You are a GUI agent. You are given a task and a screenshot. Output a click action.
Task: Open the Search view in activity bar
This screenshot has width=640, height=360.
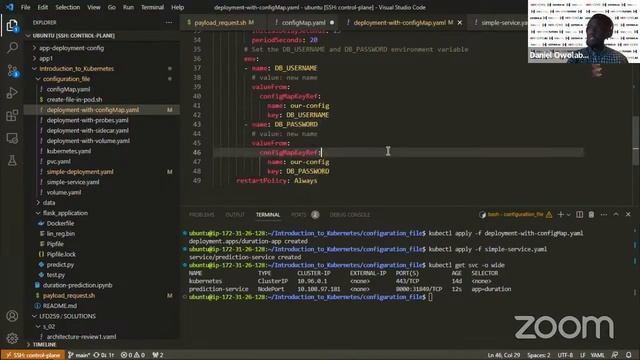click(x=12, y=48)
